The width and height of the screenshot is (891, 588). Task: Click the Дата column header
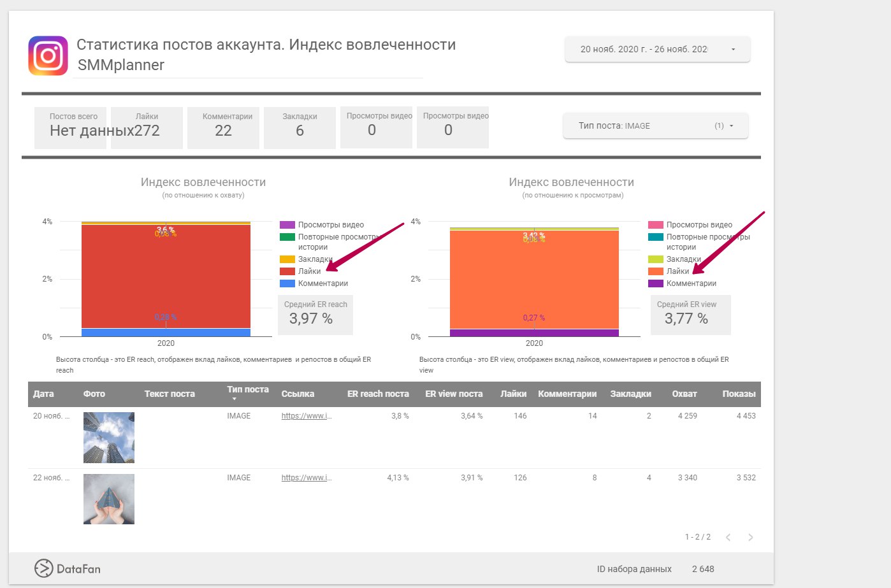pyautogui.click(x=43, y=394)
